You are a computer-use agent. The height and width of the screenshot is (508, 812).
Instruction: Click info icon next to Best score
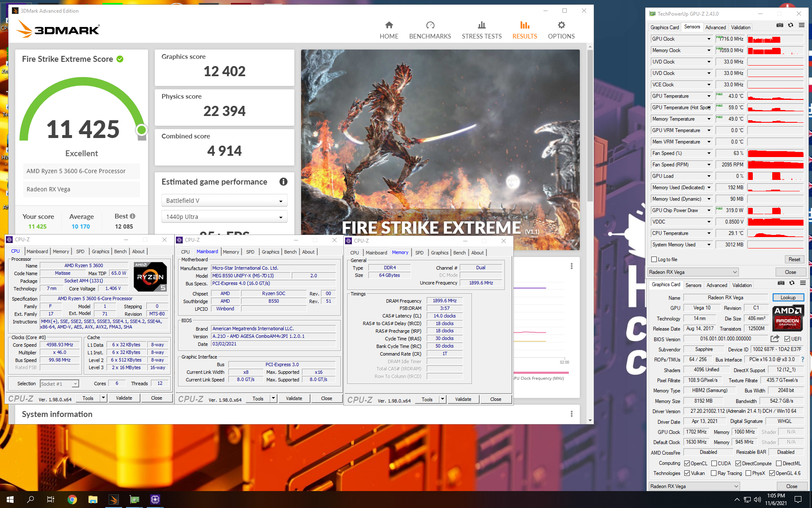pos(132,216)
